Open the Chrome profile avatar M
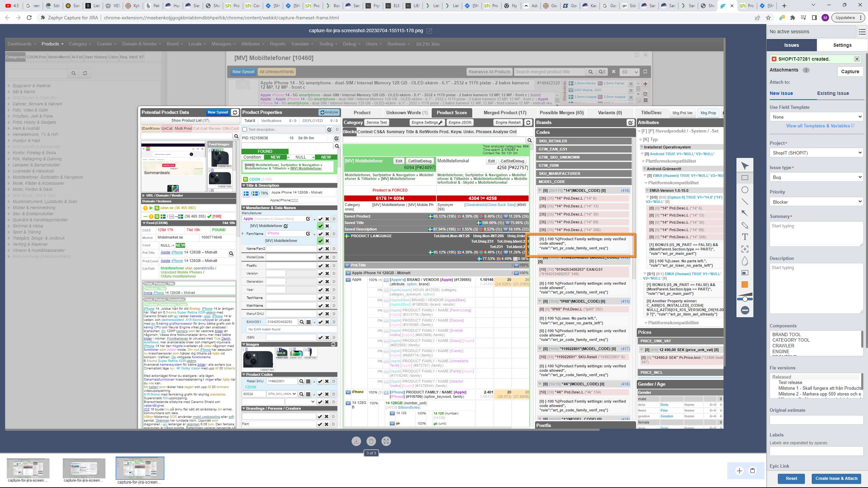Viewport: 868px width, 488px height. point(825,18)
